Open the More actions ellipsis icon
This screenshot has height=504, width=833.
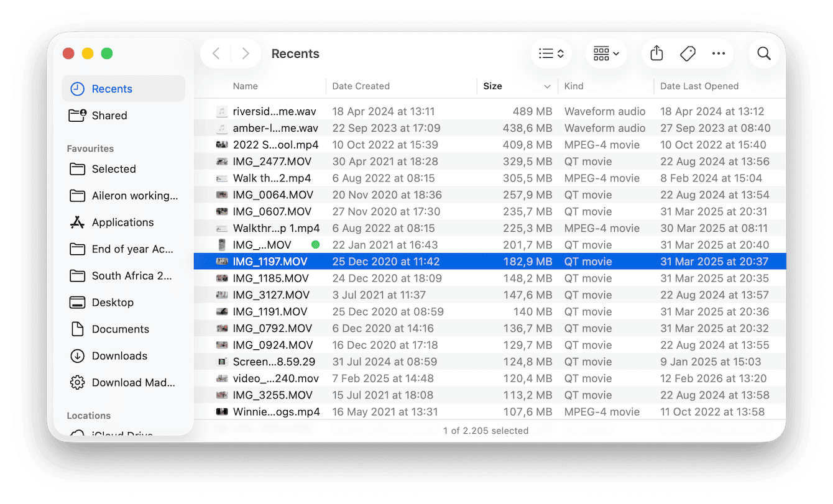pyautogui.click(x=719, y=53)
